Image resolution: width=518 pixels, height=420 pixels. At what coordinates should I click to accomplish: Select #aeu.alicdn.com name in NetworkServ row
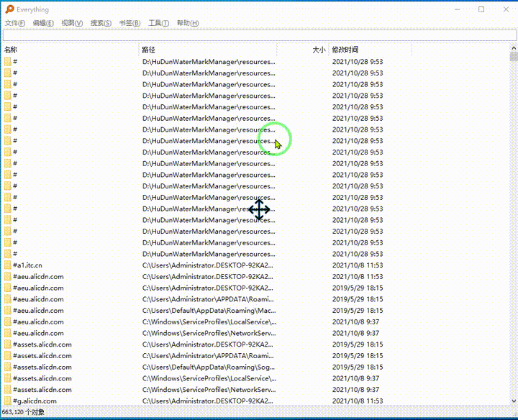[38, 333]
